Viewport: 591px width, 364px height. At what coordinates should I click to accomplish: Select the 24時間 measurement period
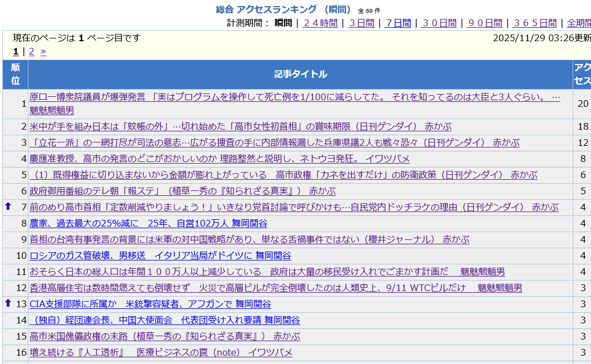pos(320,23)
